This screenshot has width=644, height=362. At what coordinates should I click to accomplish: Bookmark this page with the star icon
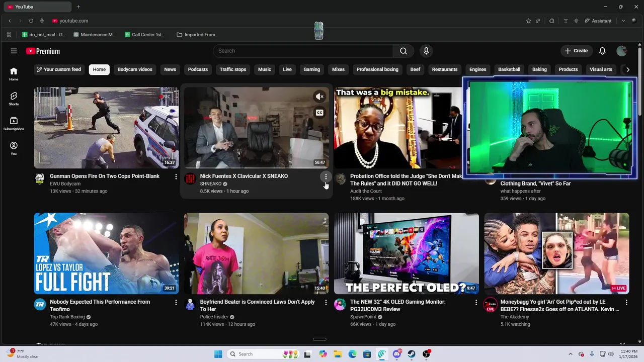(528, 21)
